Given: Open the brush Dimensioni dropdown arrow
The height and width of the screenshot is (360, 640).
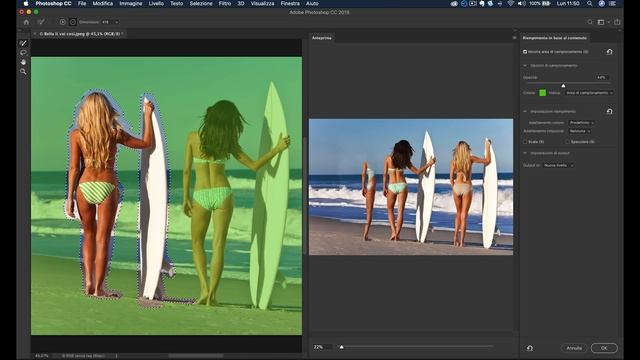Looking at the screenshot, I should [116, 22].
